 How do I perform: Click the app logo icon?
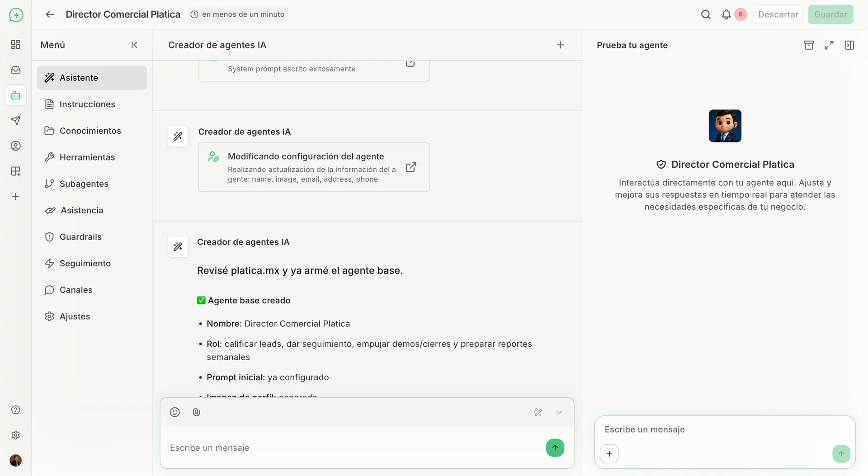click(x=16, y=15)
